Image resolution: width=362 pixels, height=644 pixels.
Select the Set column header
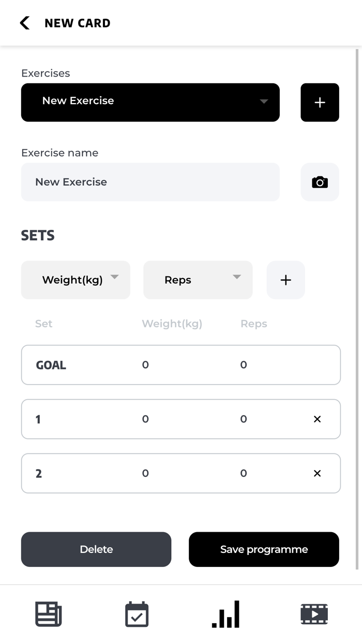click(43, 324)
